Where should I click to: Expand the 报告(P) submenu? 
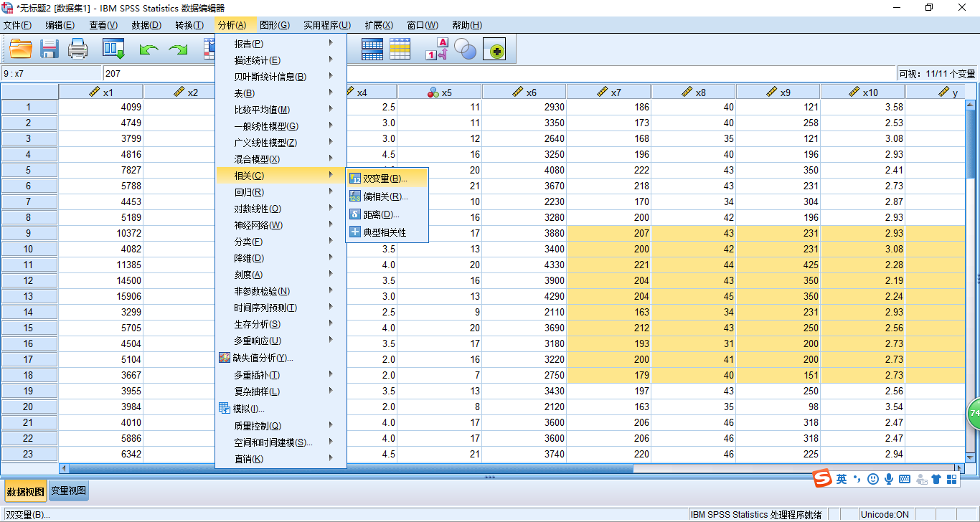pos(281,43)
